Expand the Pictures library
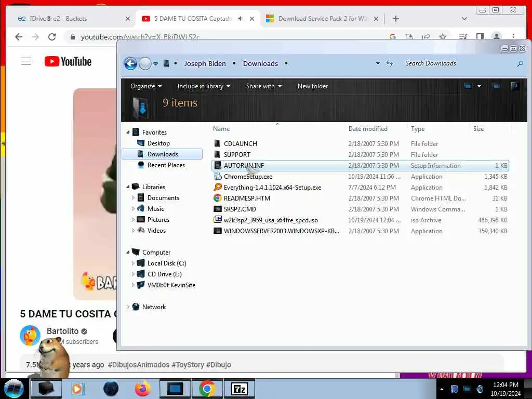 point(133,219)
